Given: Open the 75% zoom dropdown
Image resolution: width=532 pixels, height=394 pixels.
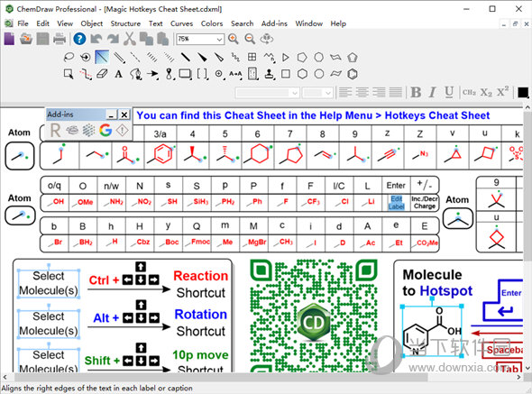Looking at the screenshot, I should tap(220, 40).
